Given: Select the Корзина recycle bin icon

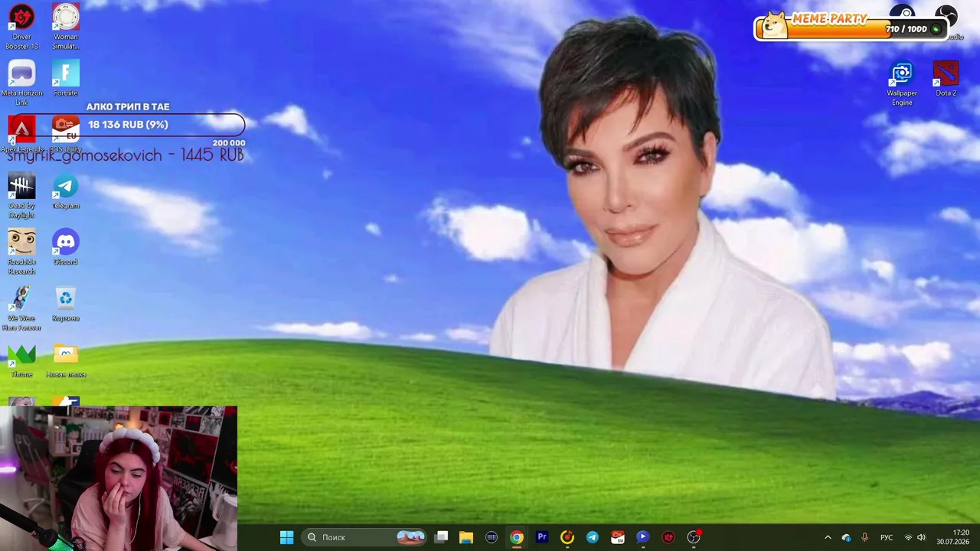Looking at the screenshot, I should point(66,303).
